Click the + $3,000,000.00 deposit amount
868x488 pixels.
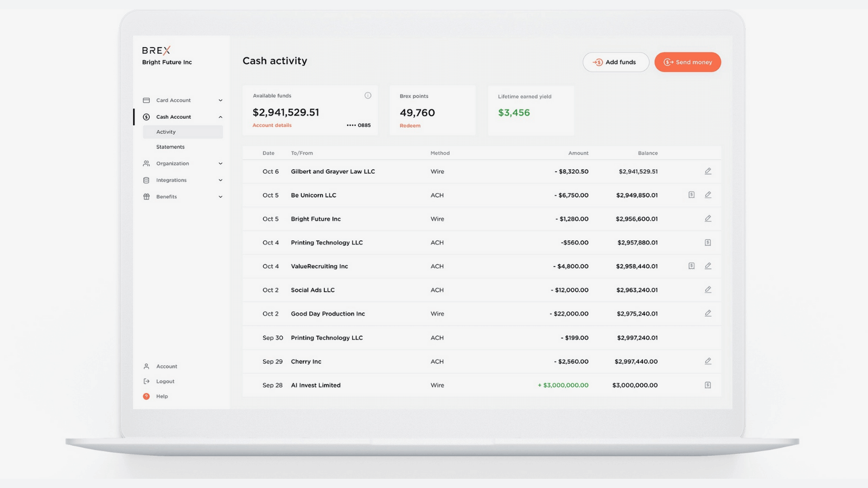563,386
